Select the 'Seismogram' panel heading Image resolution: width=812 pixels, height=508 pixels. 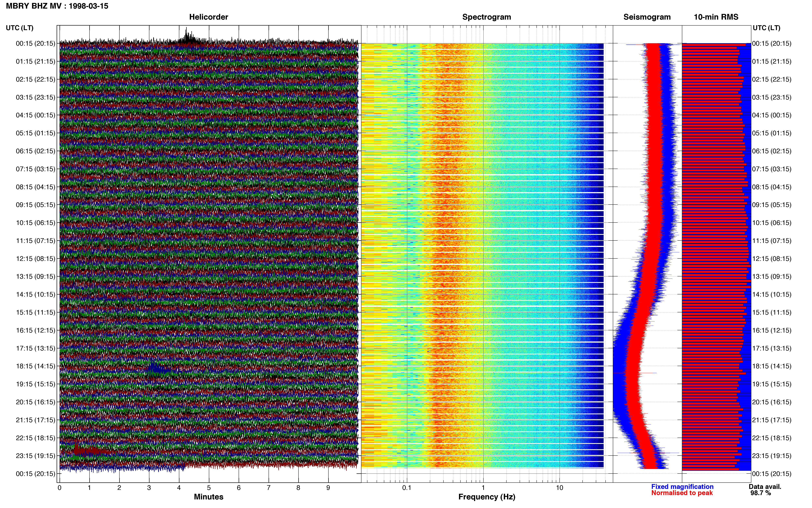[647, 17]
